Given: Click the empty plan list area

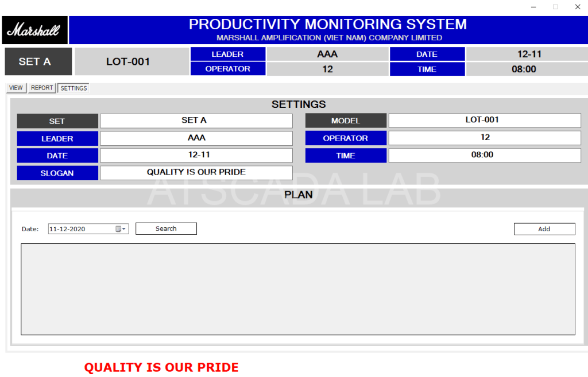Looking at the screenshot, I should click(298, 289).
